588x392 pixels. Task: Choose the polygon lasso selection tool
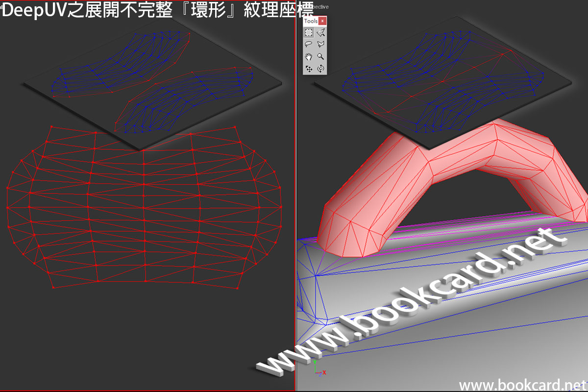tap(320, 45)
